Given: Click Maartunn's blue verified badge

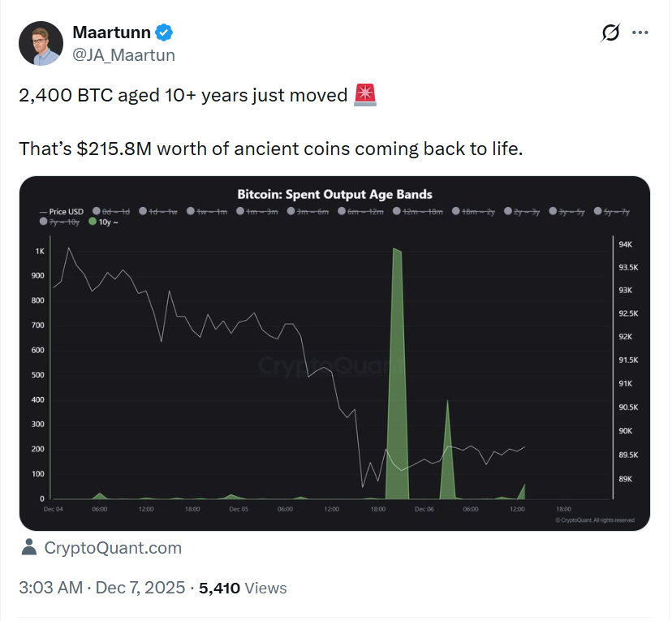Looking at the screenshot, I should click(163, 32).
